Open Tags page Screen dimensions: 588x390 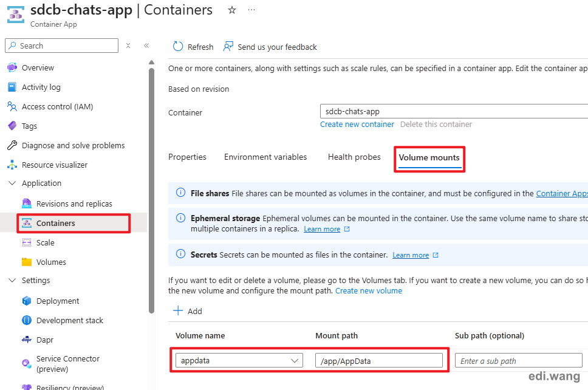click(29, 126)
